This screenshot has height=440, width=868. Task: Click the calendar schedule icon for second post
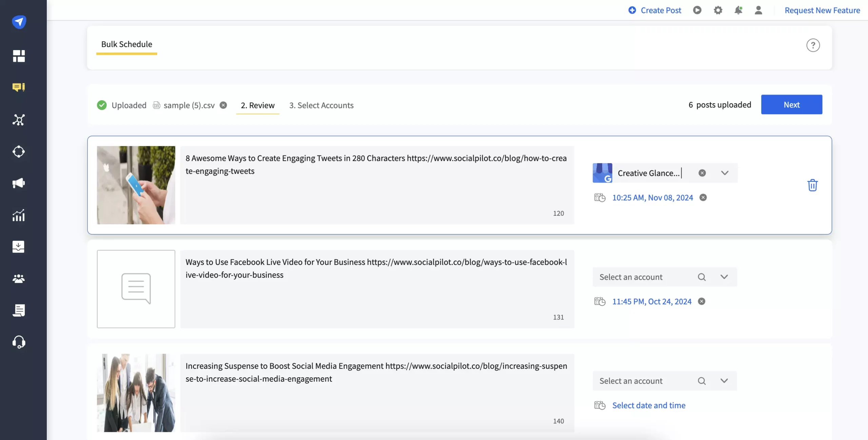tap(600, 301)
